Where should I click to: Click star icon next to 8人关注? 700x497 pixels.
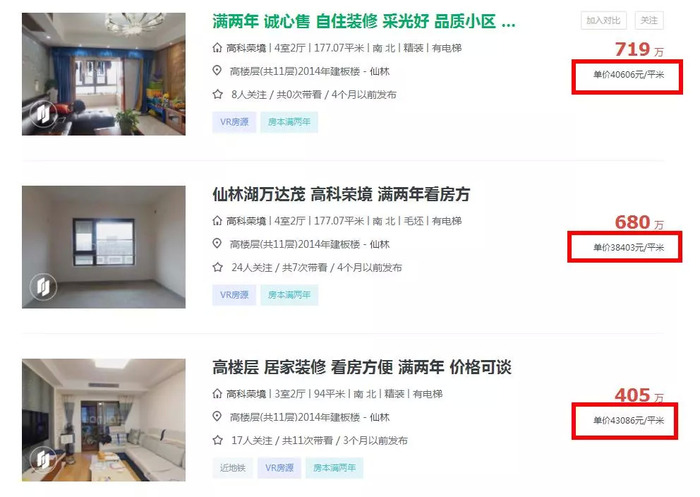[217, 94]
